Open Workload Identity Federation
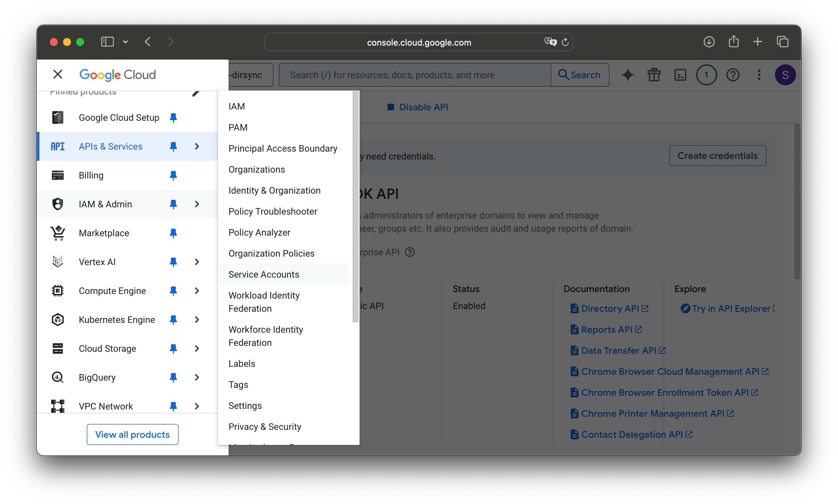838x504 pixels. (284, 302)
